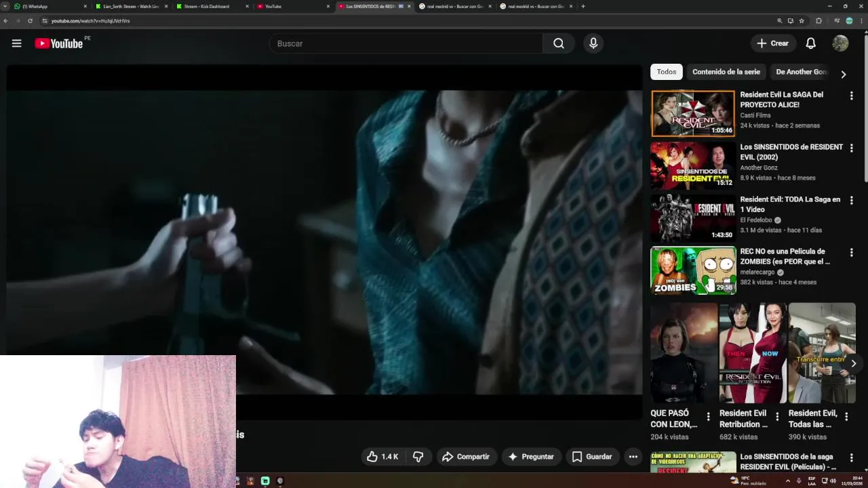Image resolution: width=868 pixels, height=488 pixels.
Task: Save video with Guardar button
Action: coord(592,457)
